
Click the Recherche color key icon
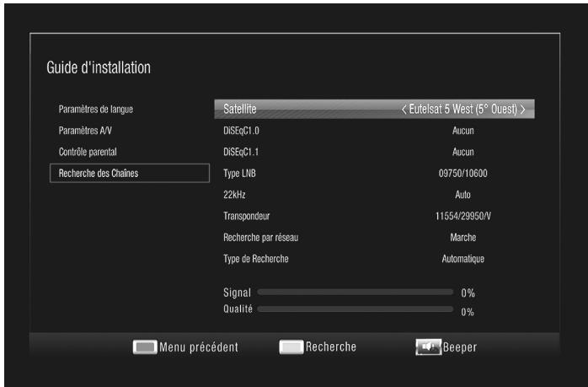291,347
